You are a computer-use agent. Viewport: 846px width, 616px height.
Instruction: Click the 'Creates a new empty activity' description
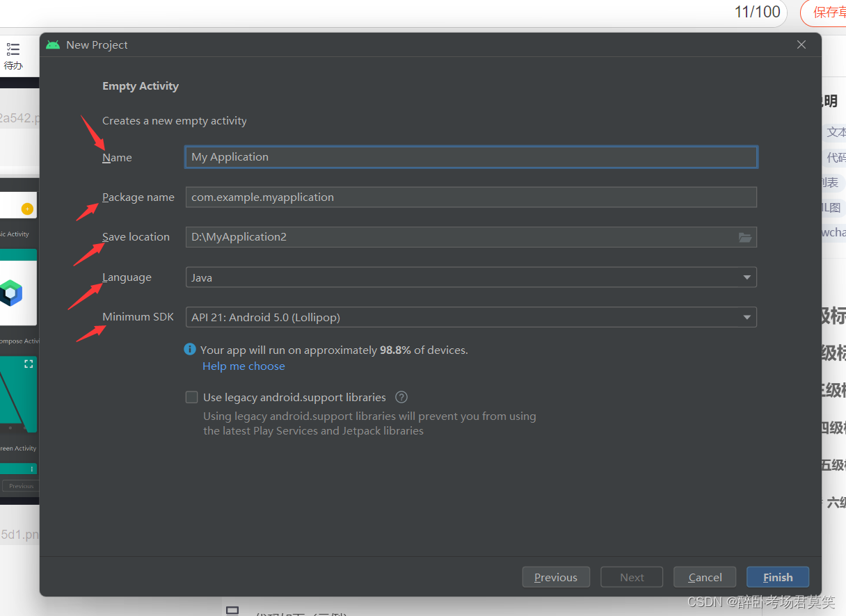pyautogui.click(x=175, y=121)
